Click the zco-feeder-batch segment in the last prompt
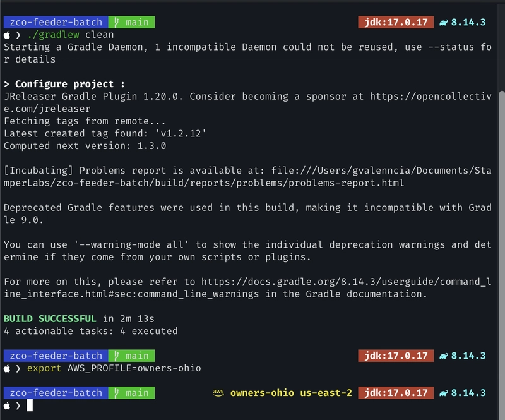 [x=56, y=393]
